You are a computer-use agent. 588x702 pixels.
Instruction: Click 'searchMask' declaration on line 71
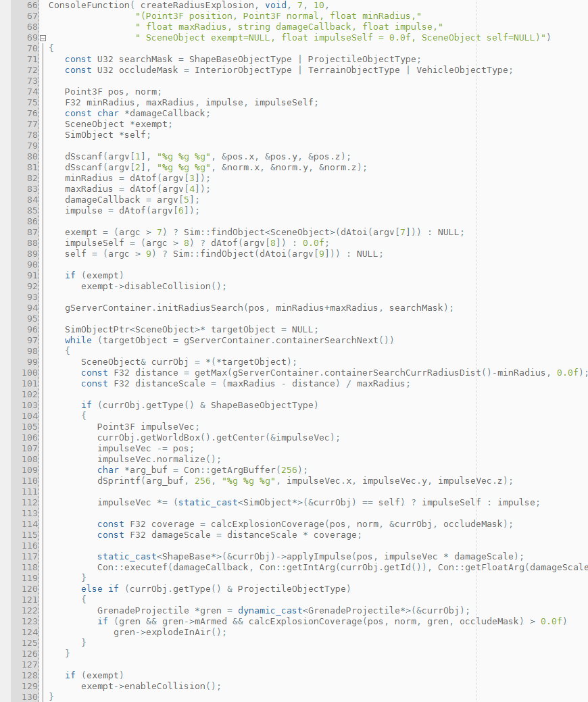pos(146,59)
